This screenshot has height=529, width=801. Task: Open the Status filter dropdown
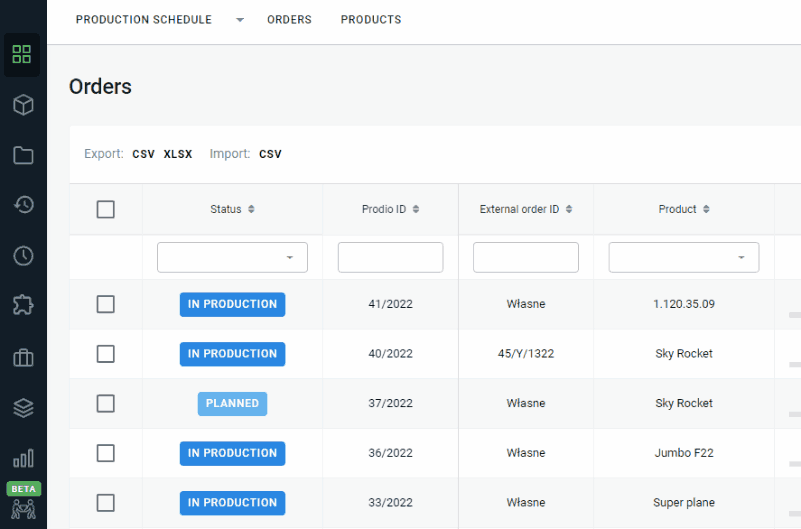(x=232, y=257)
